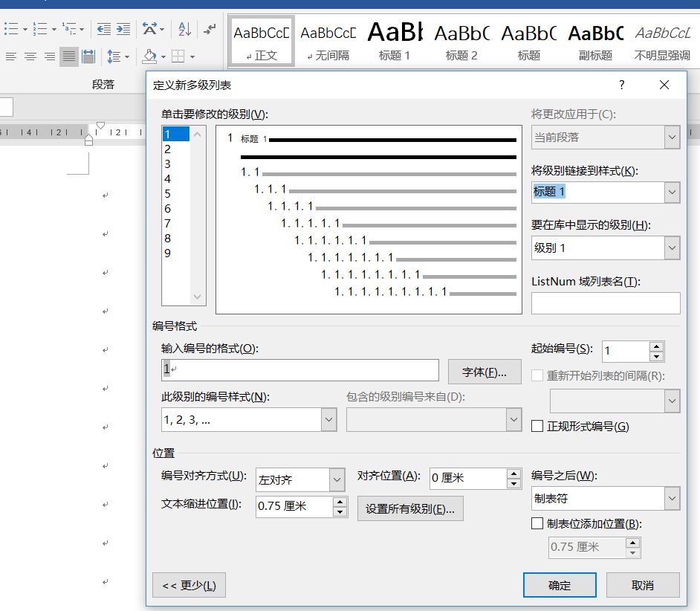Select level 2 in level list
Screen dimensions: 700x611
[176, 149]
